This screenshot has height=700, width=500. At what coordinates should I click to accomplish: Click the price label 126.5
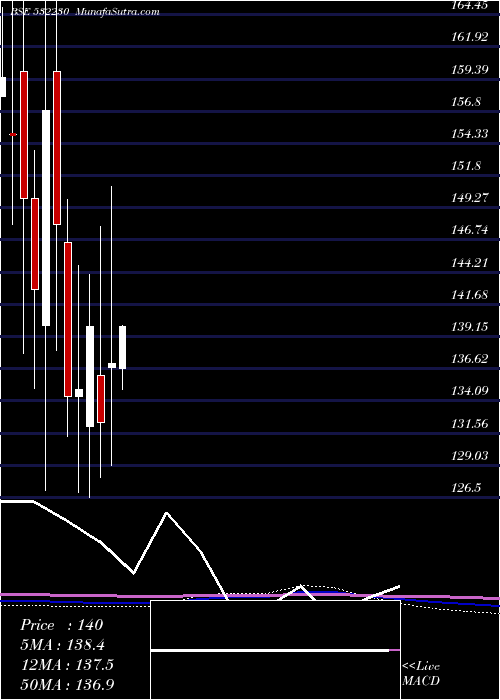tap(467, 488)
